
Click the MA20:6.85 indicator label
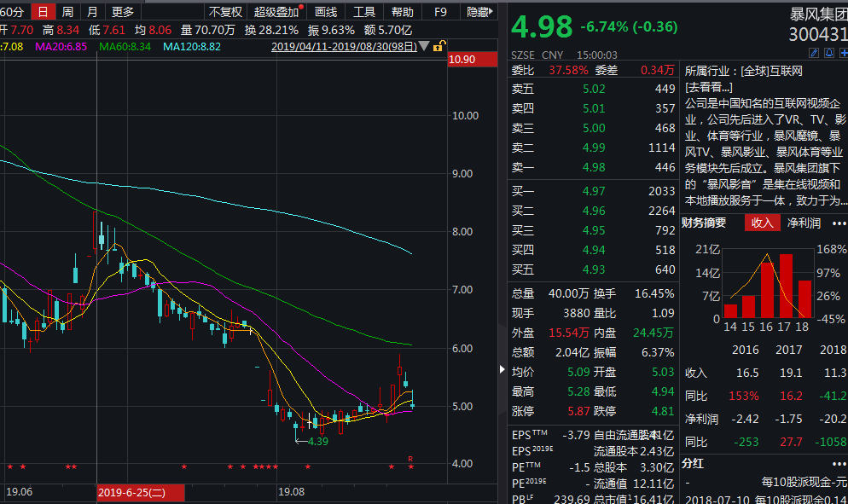tap(61, 47)
